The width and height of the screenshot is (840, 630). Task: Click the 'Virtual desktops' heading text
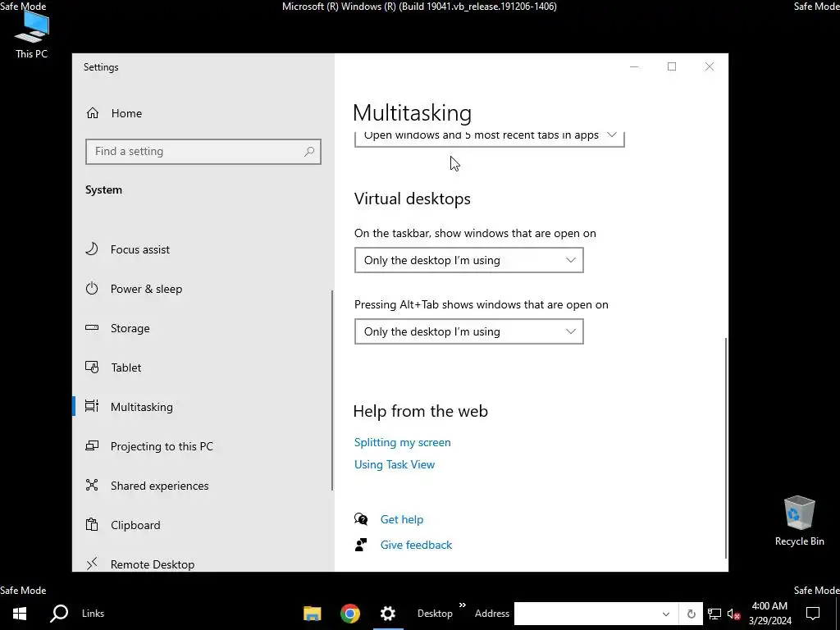click(x=412, y=199)
